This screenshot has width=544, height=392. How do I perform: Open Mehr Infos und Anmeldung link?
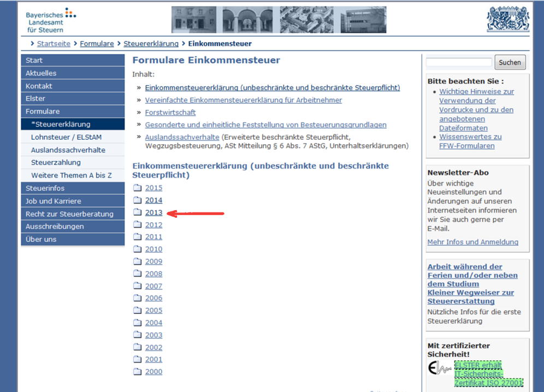(x=473, y=242)
